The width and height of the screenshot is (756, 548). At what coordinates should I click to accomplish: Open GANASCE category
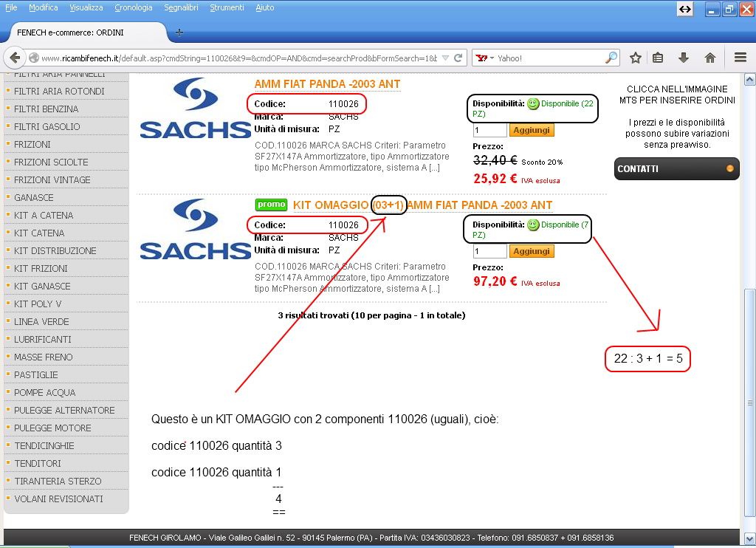[x=34, y=198]
